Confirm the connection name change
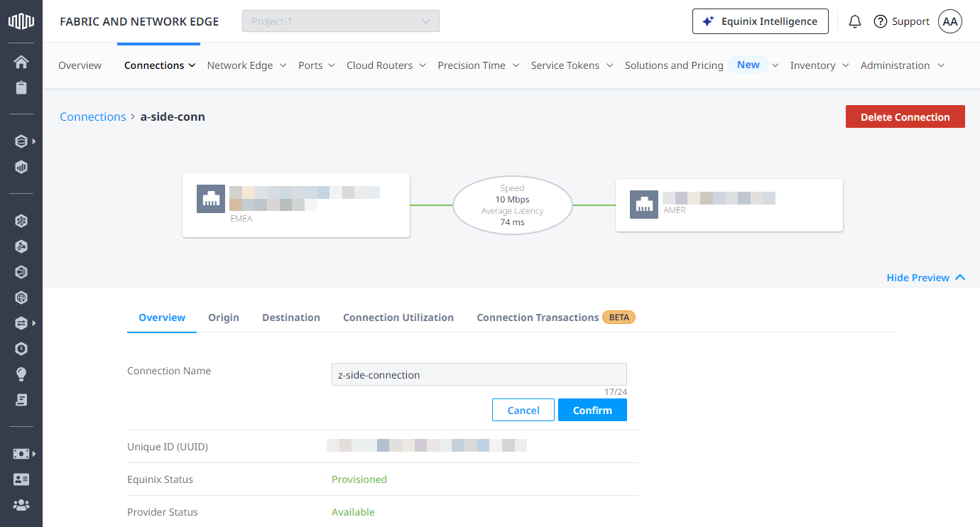Screen dimensions: 980x527 pos(592,410)
